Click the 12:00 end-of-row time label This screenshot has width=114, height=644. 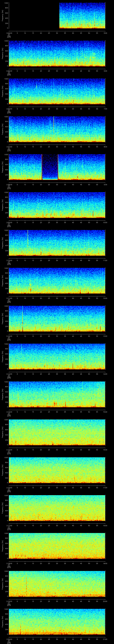(105, 298)
